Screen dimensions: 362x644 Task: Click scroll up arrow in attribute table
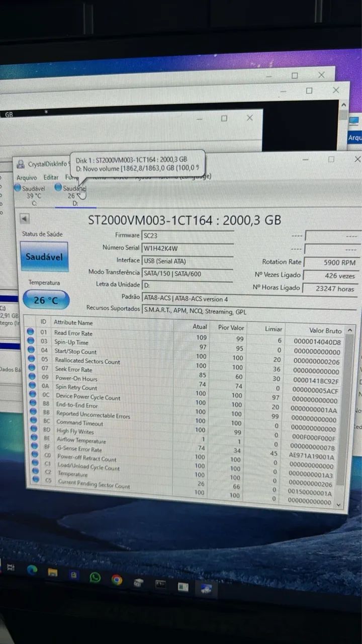tap(350, 329)
